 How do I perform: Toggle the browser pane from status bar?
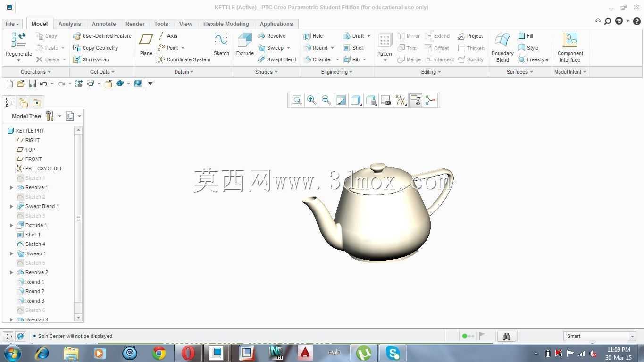point(20,336)
